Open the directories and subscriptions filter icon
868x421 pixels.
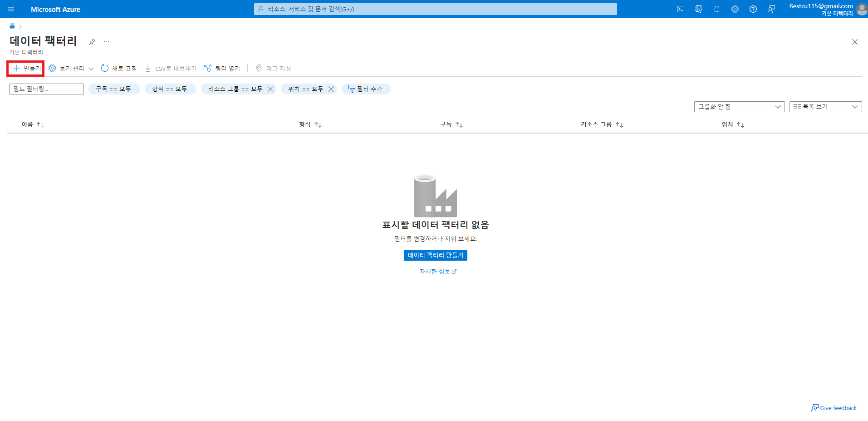pyautogui.click(x=699, y=9)
